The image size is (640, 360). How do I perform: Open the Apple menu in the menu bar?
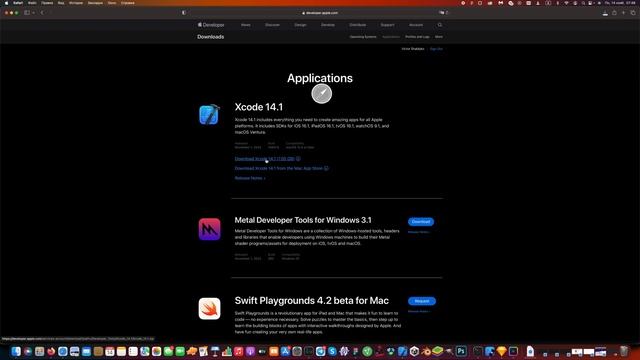6,3
